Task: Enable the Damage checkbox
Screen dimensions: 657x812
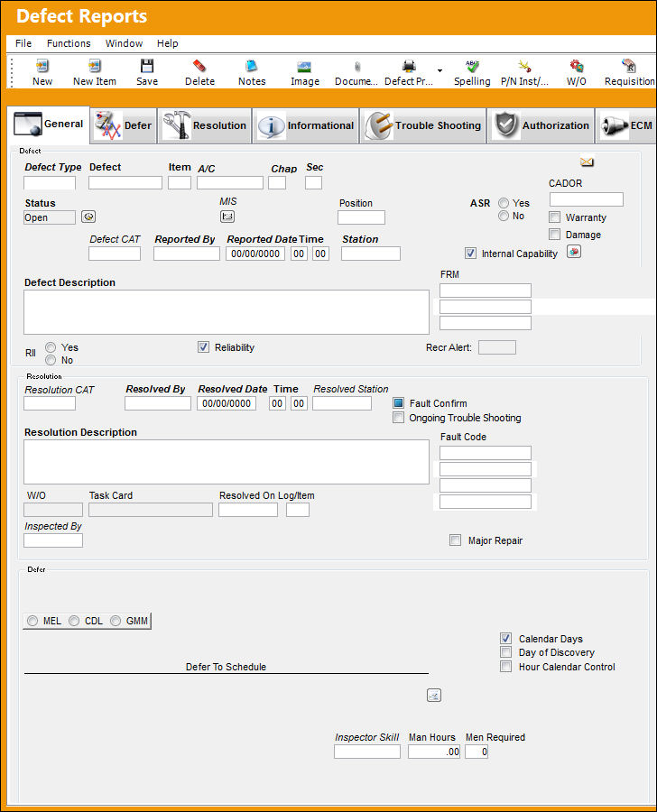Action: pyautogui.click(x=554, y=234)
